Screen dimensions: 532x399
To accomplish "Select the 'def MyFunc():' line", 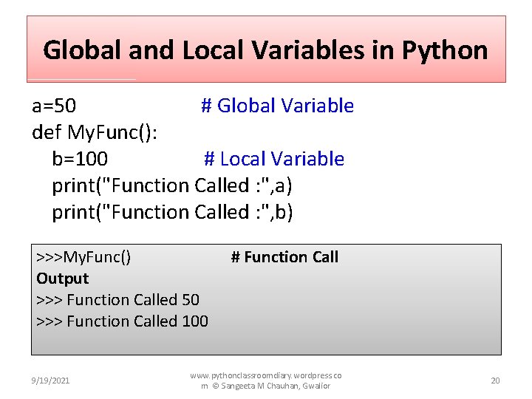I will coord(95,132).
